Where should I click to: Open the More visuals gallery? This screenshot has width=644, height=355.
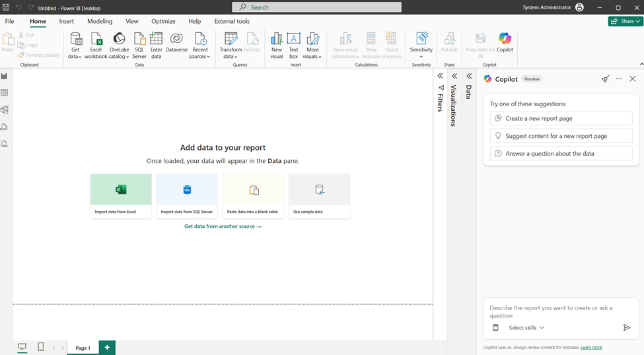[x=312, y=46]
